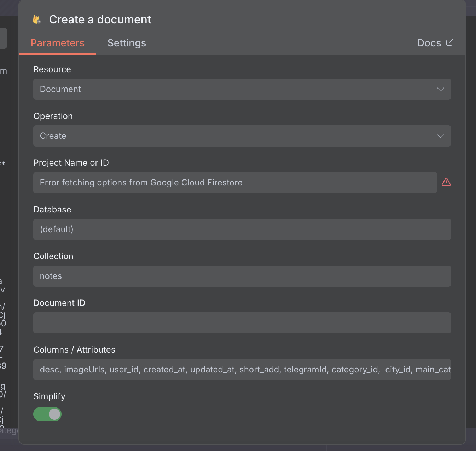476x451 pixels.
Task: Click the red warning triangle icon
Action: [446, 182]
